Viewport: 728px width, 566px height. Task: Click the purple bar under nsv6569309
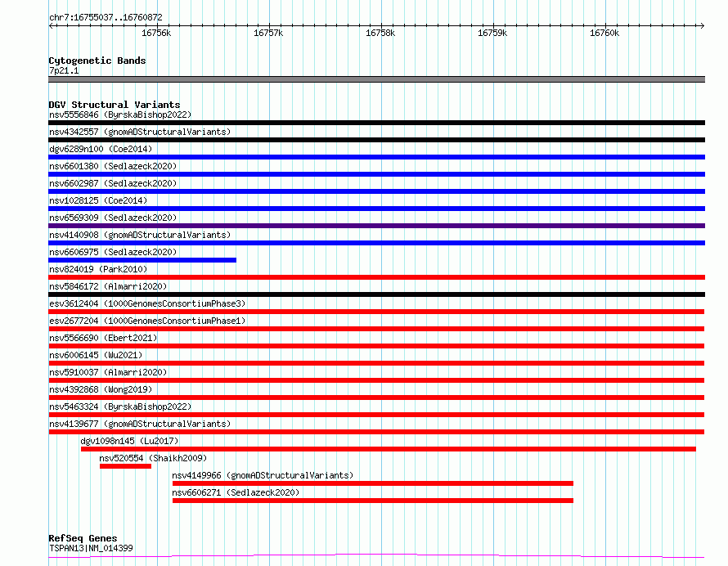point(376,226)
